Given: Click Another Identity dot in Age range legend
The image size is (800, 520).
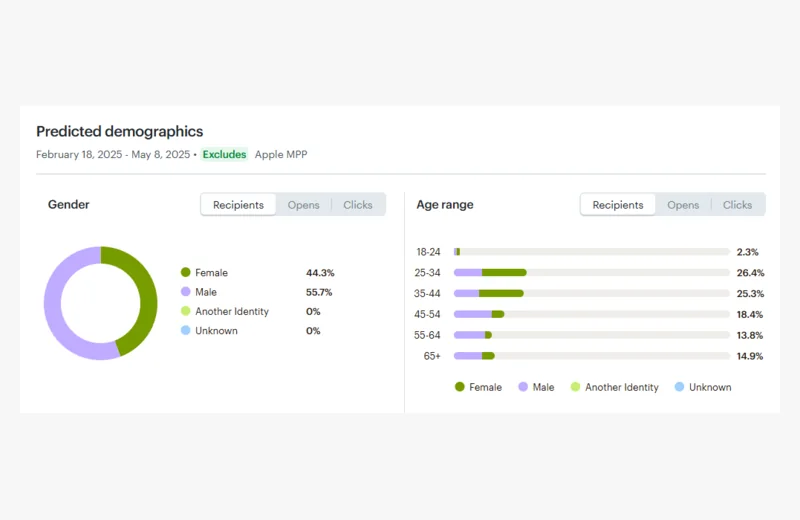Looking at the screenshot, I should click(x=576, y=387).
